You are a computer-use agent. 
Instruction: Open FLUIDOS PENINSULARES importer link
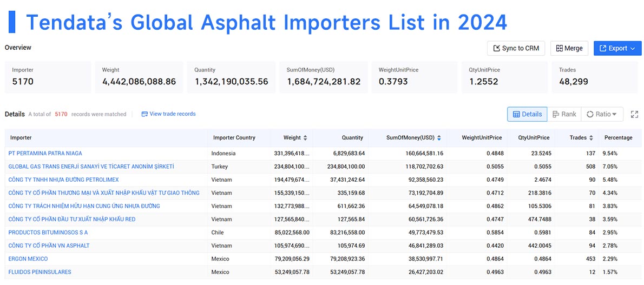40,271
